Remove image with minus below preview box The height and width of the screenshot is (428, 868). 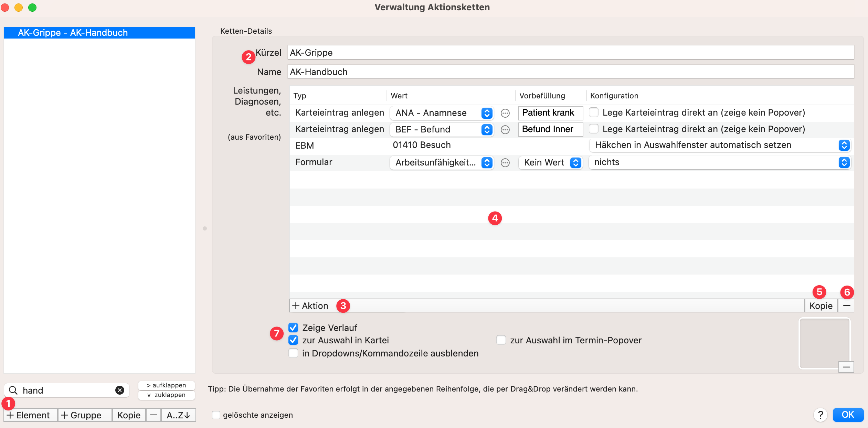point(846,367)
